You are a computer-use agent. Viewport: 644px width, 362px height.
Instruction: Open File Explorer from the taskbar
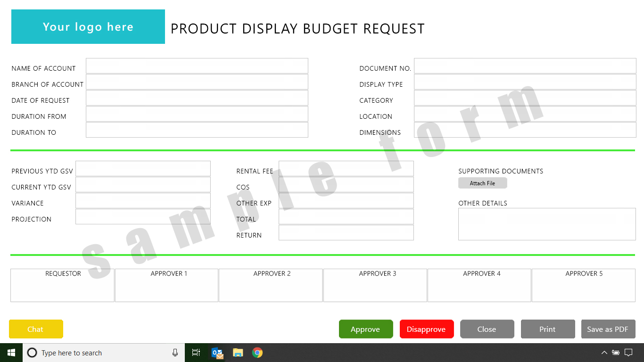point(238,353)
